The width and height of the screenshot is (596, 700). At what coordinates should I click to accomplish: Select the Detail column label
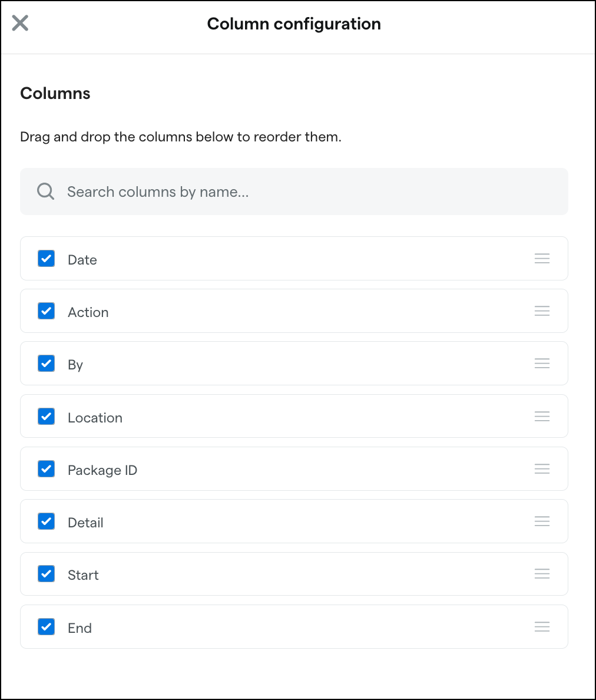coord(85,523)
